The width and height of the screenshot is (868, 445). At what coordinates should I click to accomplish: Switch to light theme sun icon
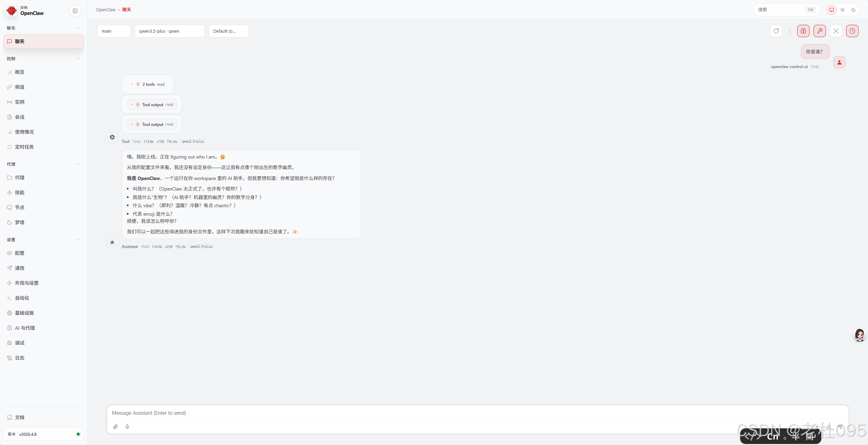(842, 10)
